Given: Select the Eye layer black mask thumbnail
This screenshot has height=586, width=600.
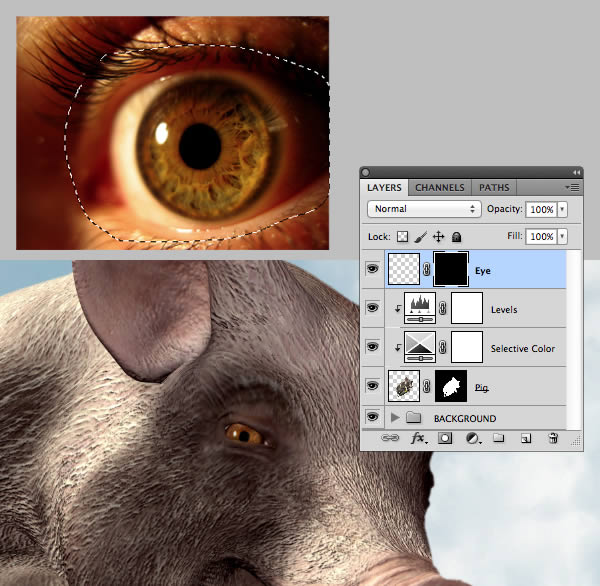Looking at the screenshot, I should [451, 269].
